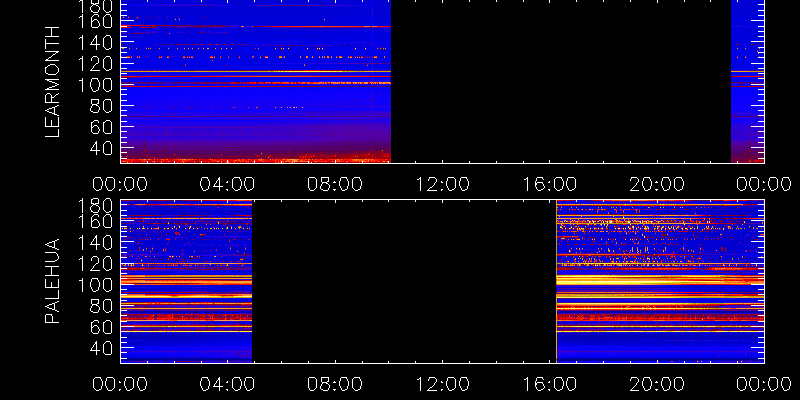Pick the 20:00 time label under Learmonth plot

tap(657, 184)
